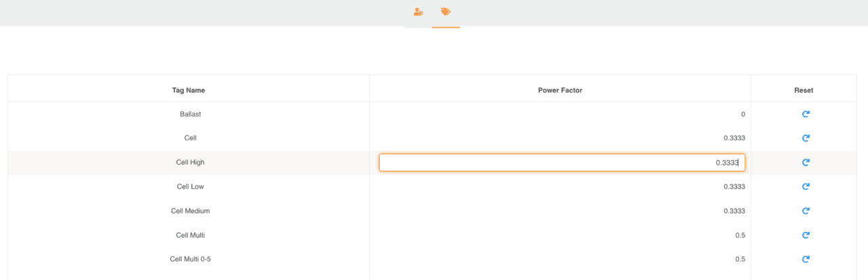Viewport: 868px width, 280px height.
Task: Select the orange tags tab icon
Action: tap(446, 12)
